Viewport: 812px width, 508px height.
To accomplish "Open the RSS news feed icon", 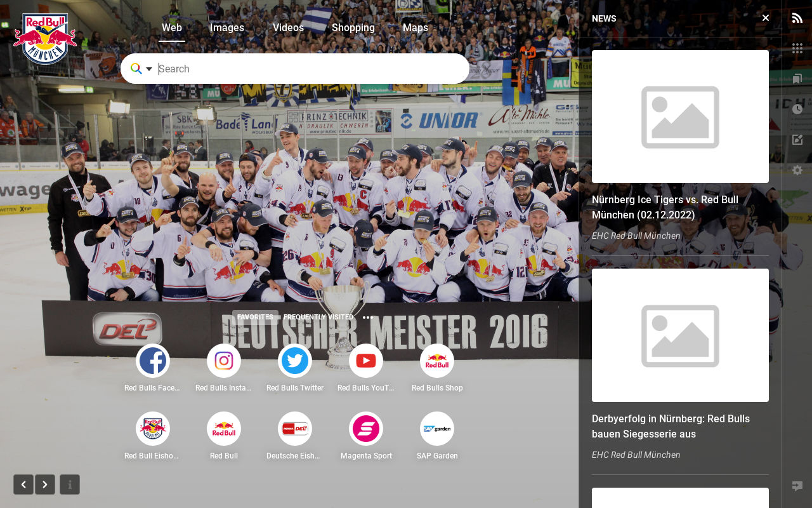I will pyautogui.click(x=797, y=18).
